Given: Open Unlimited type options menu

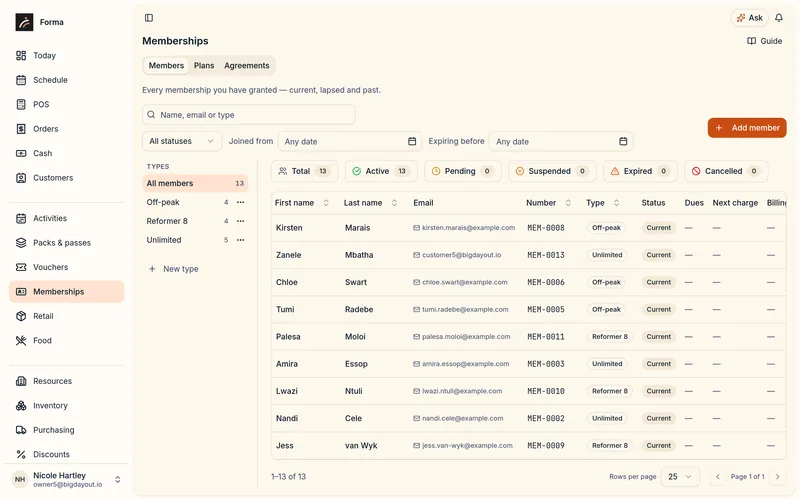Looking at the screenshot, I should [240, 240].
